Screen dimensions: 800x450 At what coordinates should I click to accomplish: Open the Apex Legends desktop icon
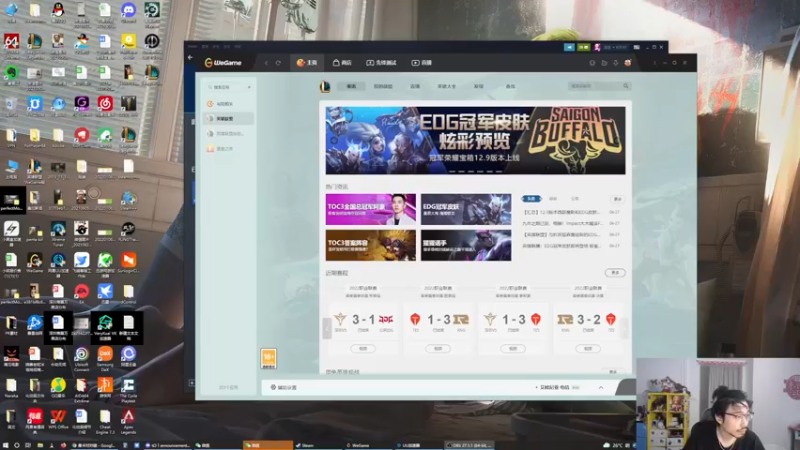click(x=128, y=419)
